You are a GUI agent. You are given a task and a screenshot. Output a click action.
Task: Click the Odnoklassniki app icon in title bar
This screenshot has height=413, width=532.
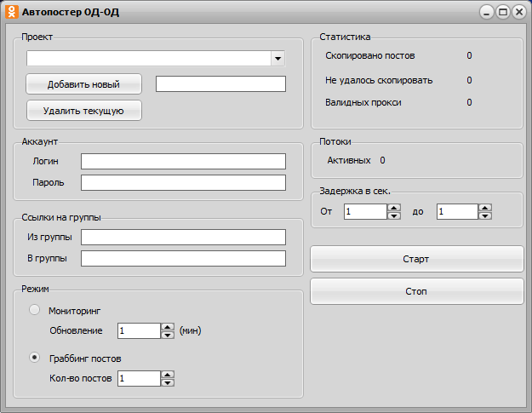pyautogui.click(x=12, y=12)
